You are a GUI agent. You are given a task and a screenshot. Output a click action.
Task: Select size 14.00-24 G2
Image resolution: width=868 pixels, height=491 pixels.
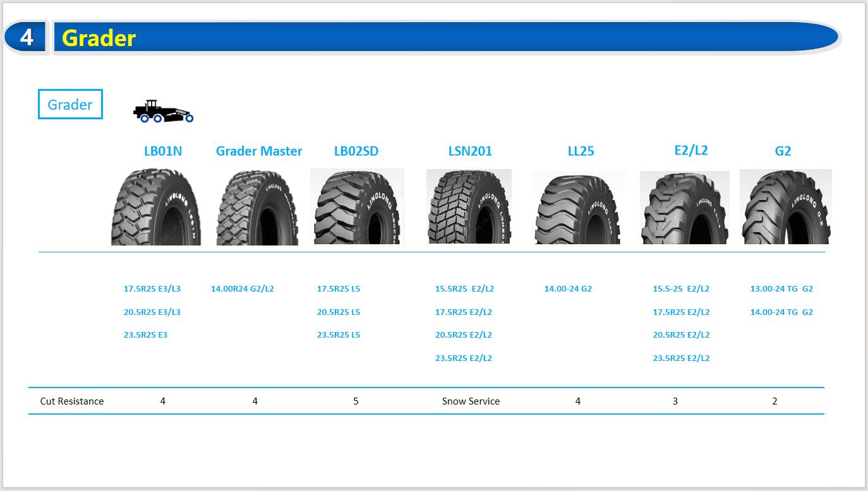568,288
